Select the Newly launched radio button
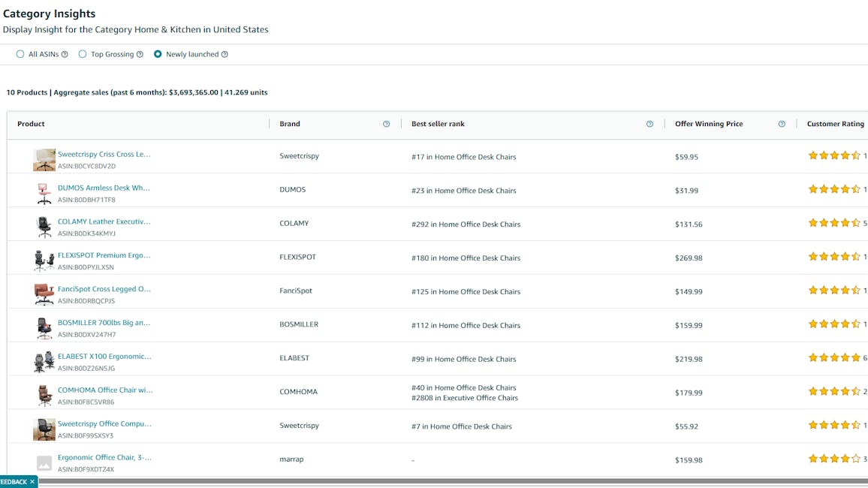Screen dimensions: 868x488 click(158, 54)
